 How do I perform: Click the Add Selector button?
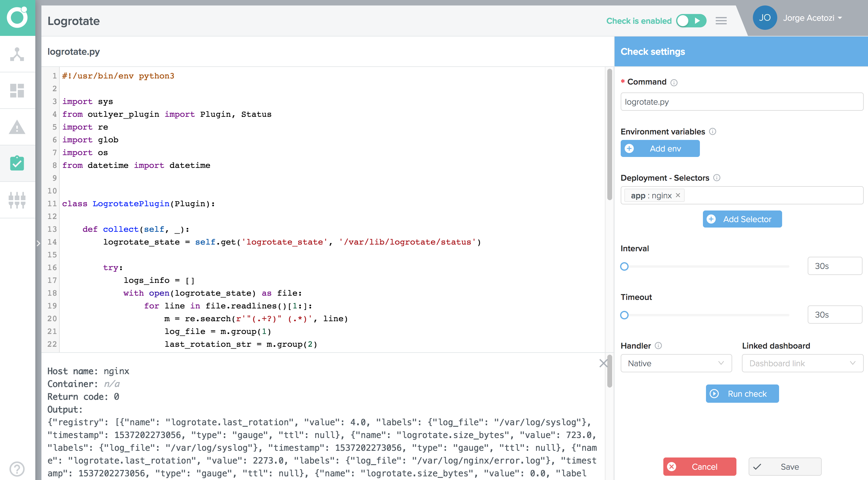click(x=741, y=219)
